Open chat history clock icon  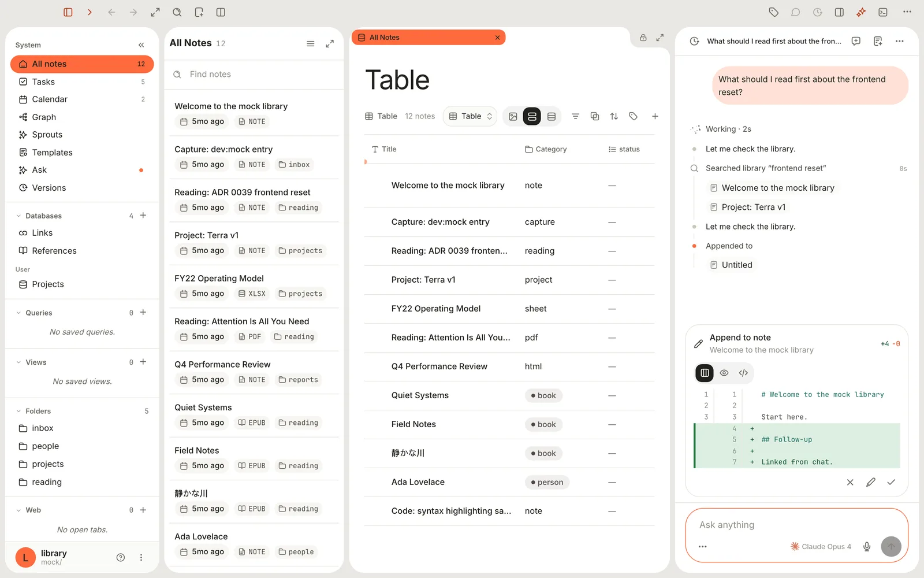coord(695,41)
